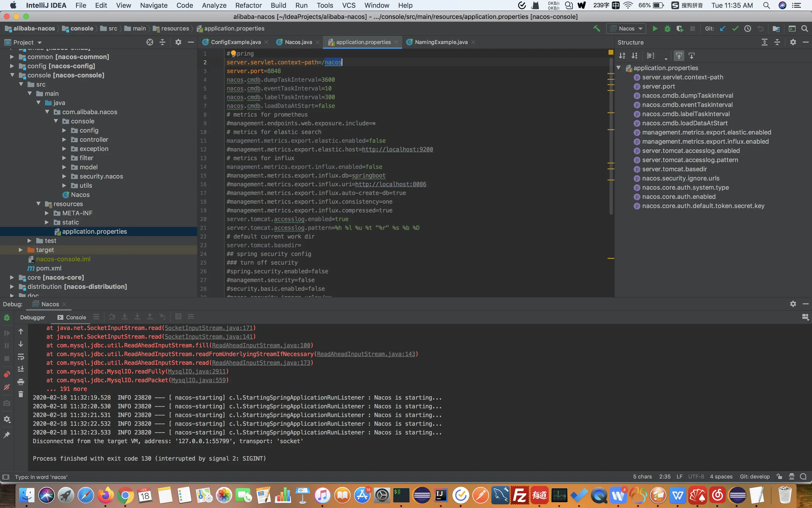
Task: Collapse all in the Project panel
Action: tap(162, 42)
